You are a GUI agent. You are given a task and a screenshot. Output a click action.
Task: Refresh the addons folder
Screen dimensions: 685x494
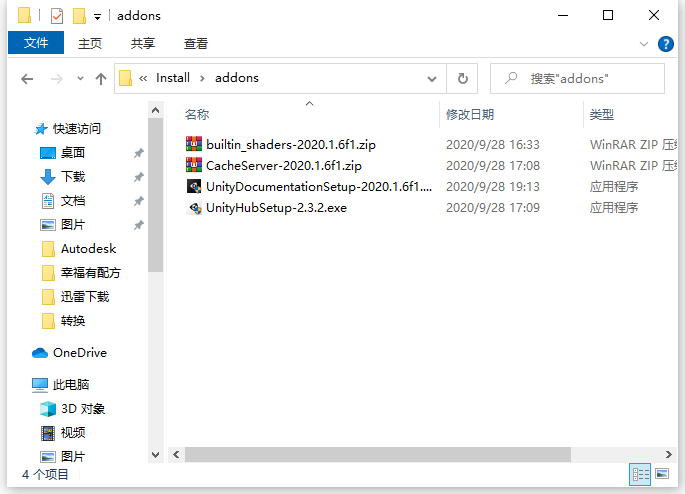pyautogui.click(x=462, y=79)
